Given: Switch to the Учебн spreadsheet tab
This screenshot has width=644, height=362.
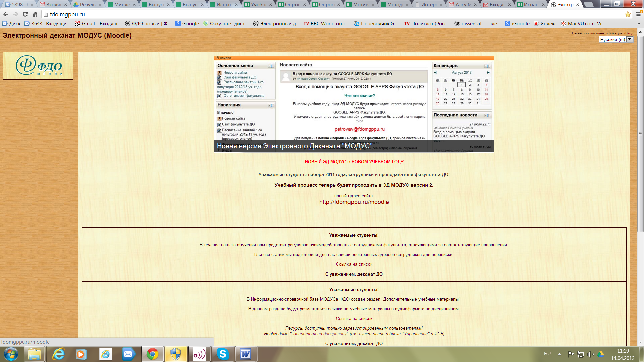Looking at the screenshot, I should coord(257,5).
